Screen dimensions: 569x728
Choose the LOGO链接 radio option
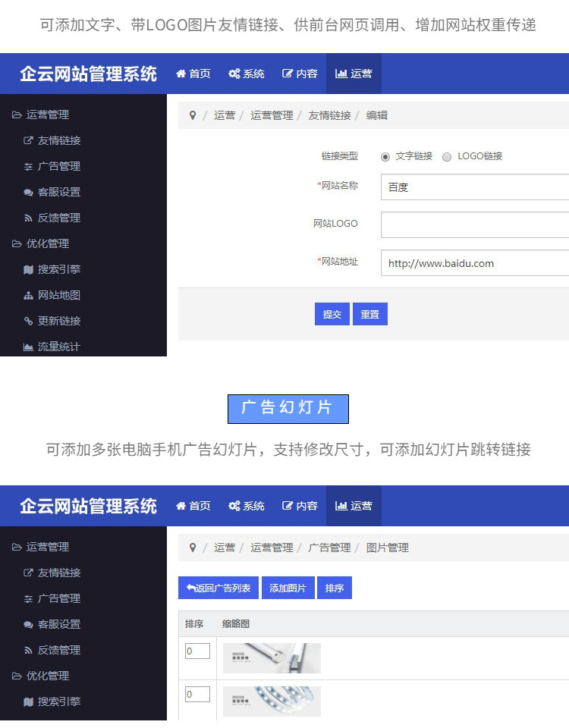[447, 156]
